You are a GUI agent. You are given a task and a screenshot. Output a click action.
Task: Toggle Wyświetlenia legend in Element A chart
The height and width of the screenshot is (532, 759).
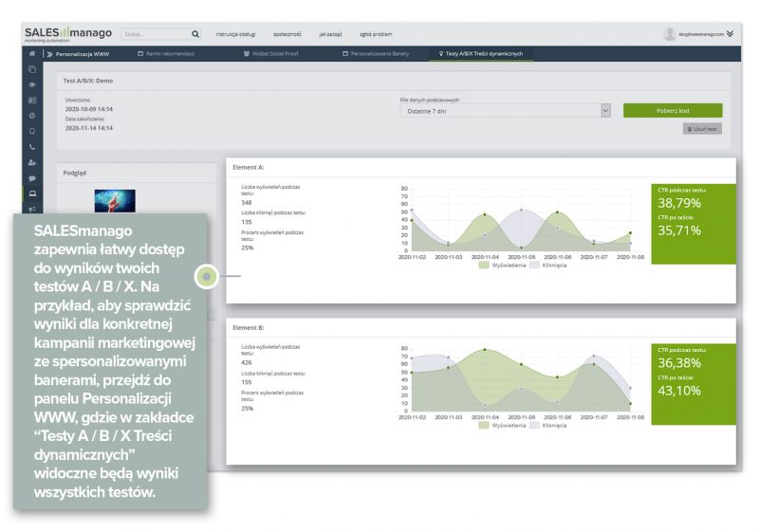[502, 266]
